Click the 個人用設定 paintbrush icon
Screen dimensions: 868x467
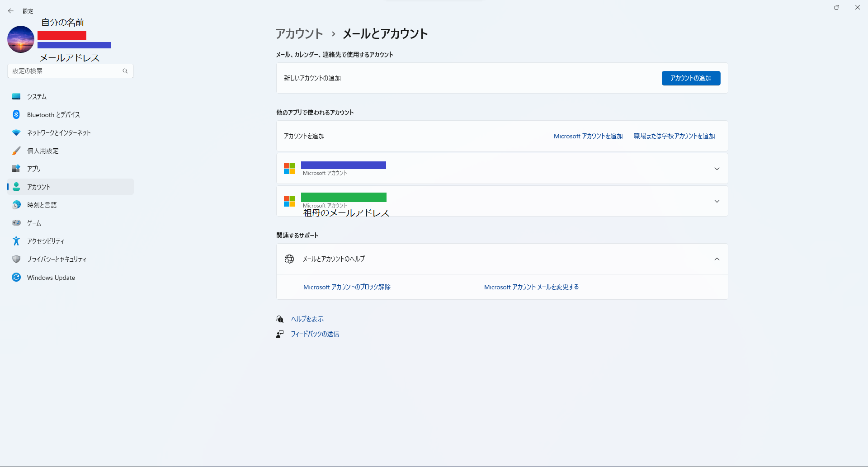16,151
